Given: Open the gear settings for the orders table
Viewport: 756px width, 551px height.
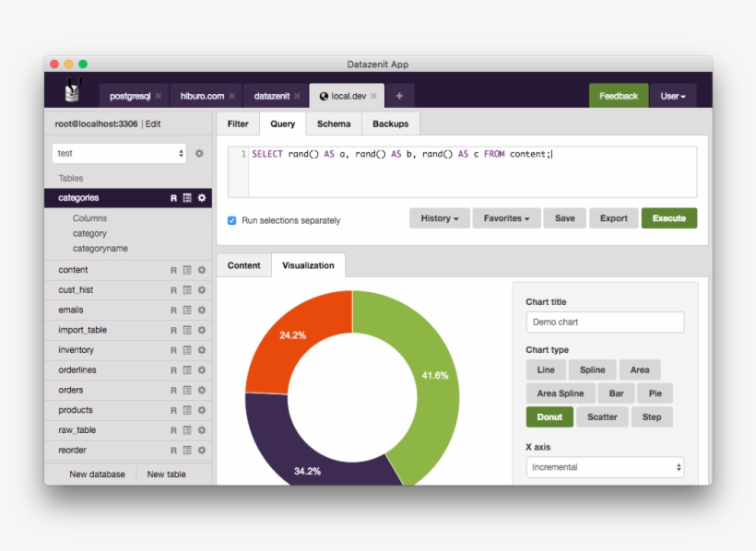Looking at the screenshot, I should point(203,390).
